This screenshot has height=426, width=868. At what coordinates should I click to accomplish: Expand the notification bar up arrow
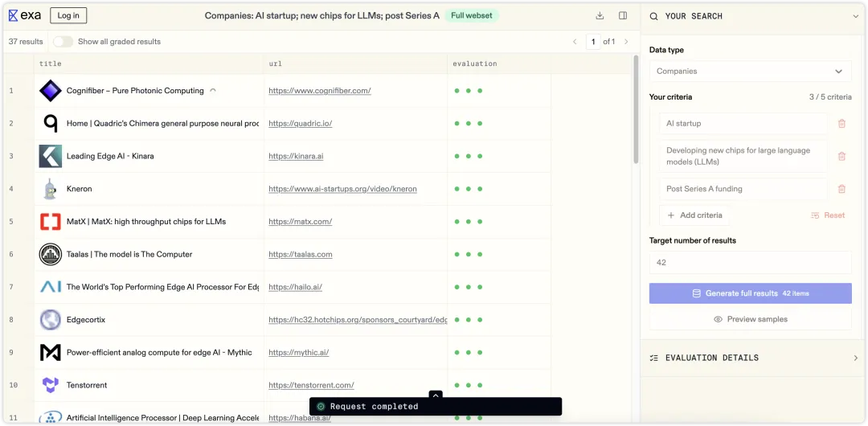coord(436,395)
